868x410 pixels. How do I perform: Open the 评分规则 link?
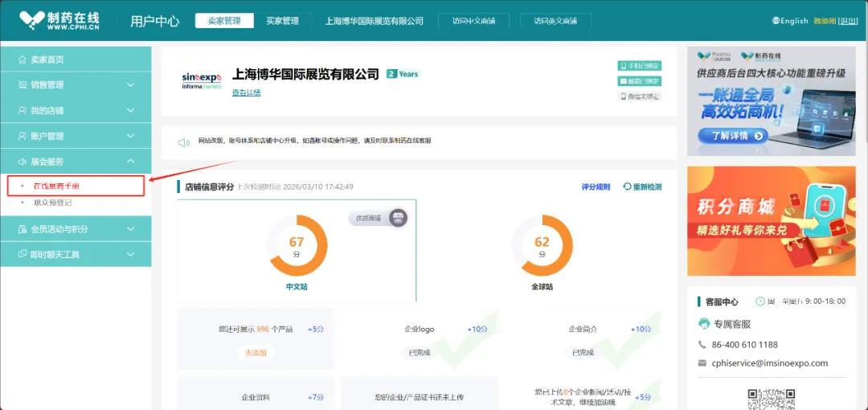(596, 187)
